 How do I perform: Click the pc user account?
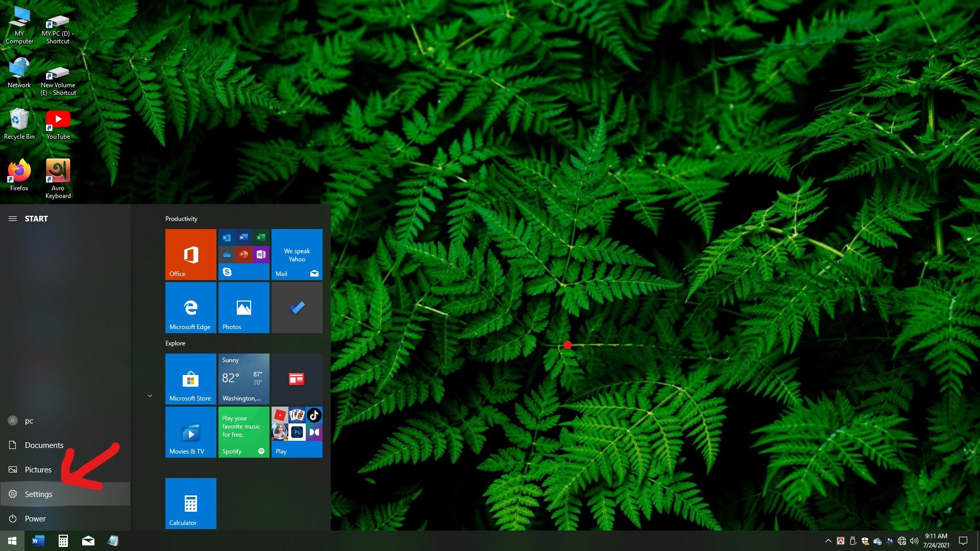[x=29, y=420]
